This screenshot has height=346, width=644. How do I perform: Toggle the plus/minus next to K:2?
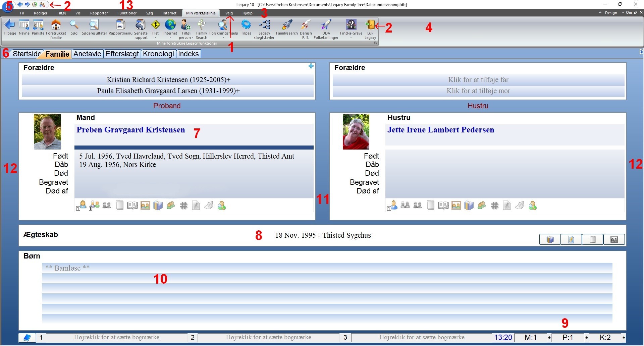624,338
